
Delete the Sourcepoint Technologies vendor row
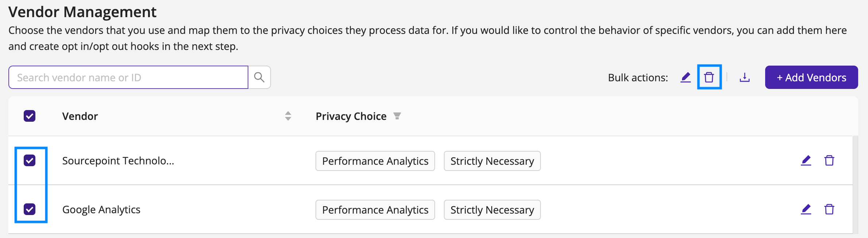[829, 160]
